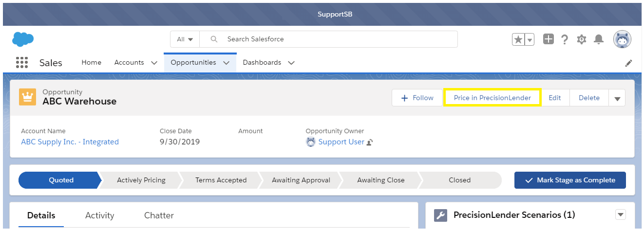Expand the Accounts tab chevron
This screenshot has height=231, width=644.
coord(154,63)
